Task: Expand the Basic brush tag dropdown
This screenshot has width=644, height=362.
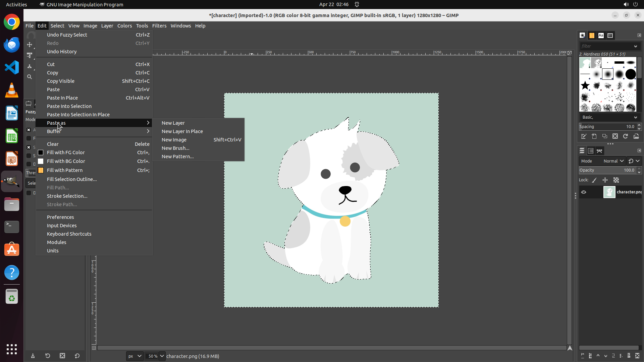Action: [x=635, y=117]
